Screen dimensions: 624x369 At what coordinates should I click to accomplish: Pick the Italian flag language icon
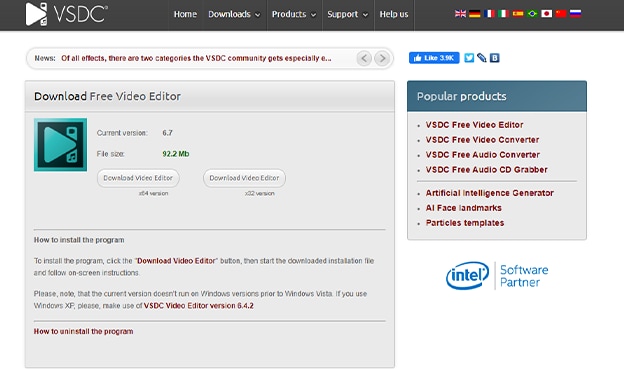coord(503,14)
